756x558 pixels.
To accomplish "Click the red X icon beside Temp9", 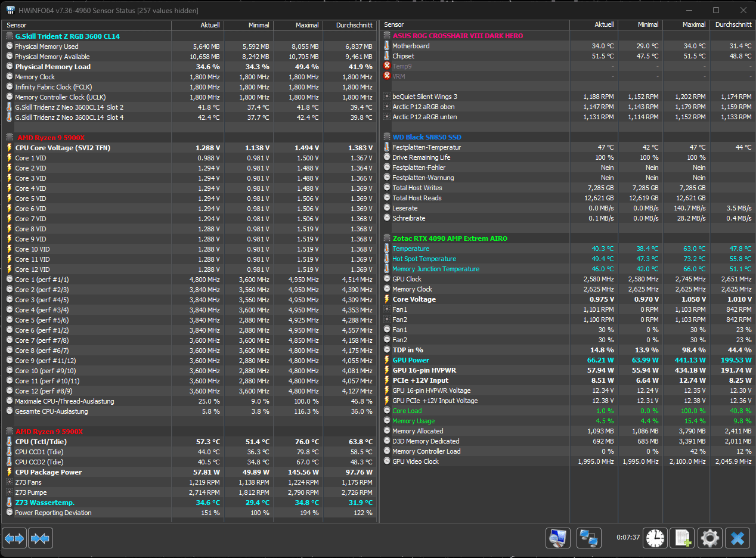I will (387, 66).
